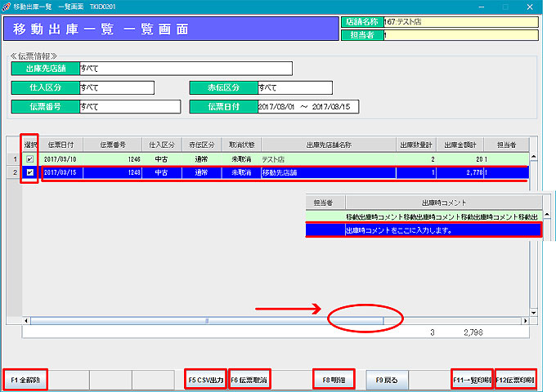Click the 伝票番号 filter field
This screenshot has height=392, width=556.
click(x=129, y=106)
